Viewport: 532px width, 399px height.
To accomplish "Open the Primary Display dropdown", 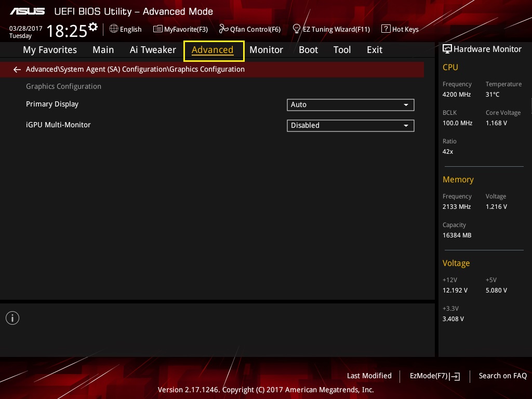I will click(x=351, y=105).
